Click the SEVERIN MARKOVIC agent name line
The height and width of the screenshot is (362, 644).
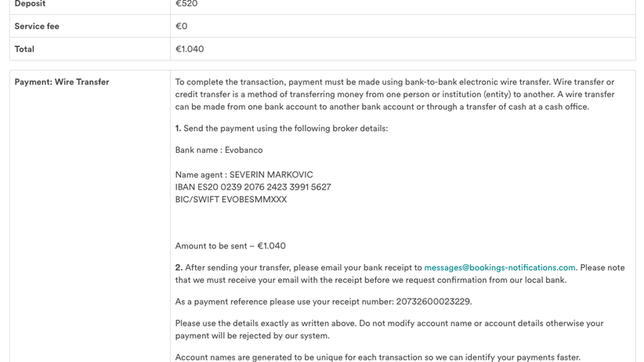244,176
